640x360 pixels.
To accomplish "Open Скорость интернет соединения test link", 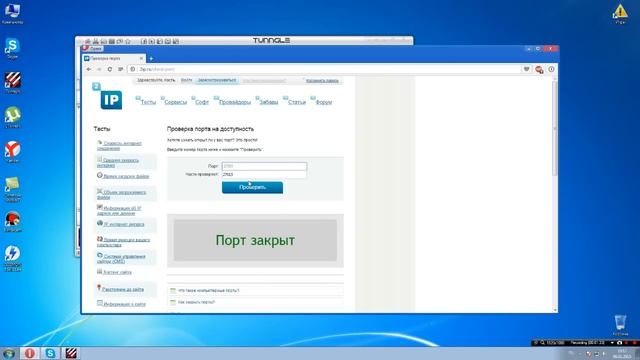I will [120, 146].
